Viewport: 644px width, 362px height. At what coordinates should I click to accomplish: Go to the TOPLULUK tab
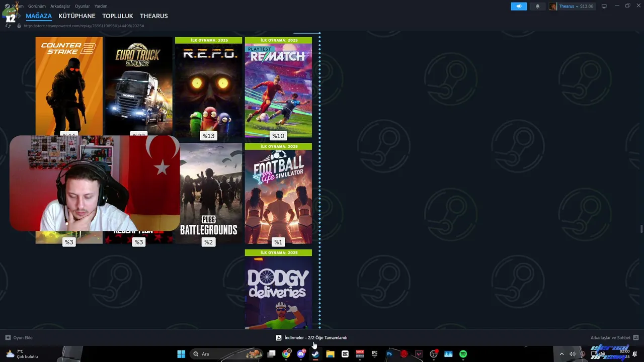(x=118, y=16)
